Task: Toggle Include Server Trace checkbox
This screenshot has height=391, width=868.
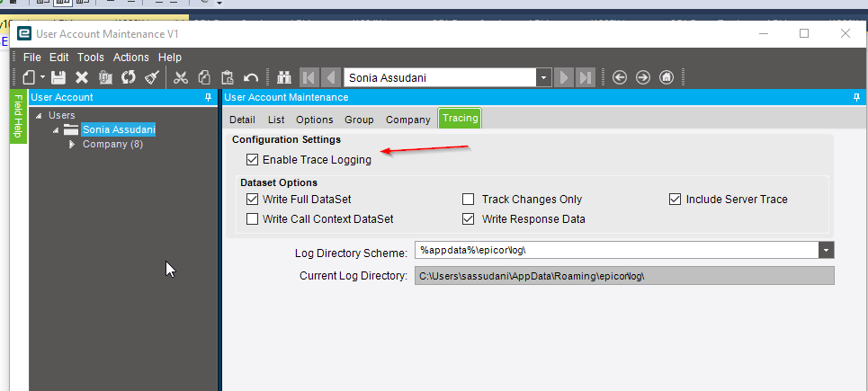Action: point(675,199)
